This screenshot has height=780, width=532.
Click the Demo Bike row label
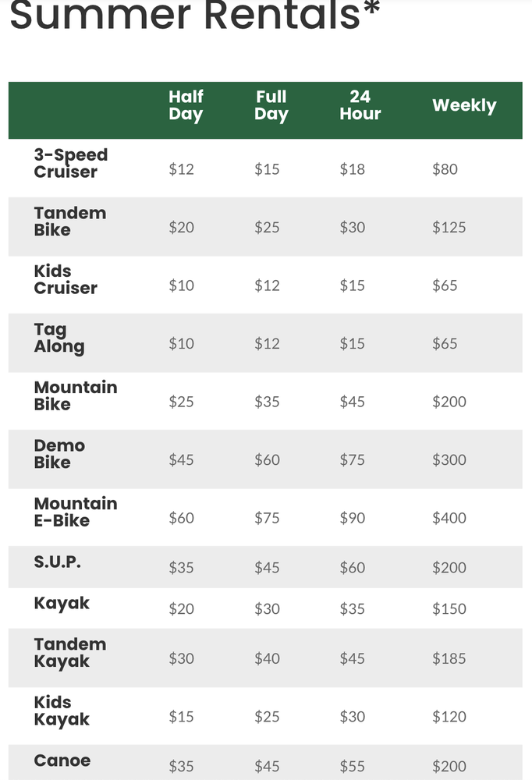tap(59, 454)
